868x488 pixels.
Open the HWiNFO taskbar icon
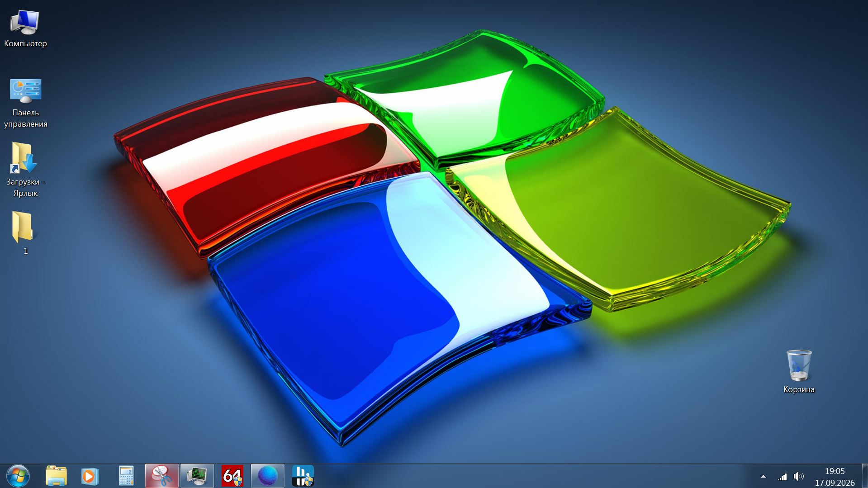[303, 476]
